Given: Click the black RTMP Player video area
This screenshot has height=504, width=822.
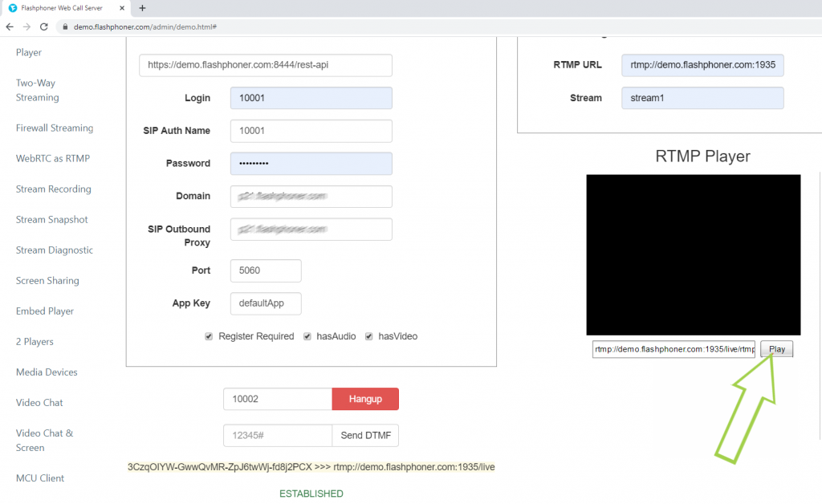Looking at the screenshot, I should (694, 254).
